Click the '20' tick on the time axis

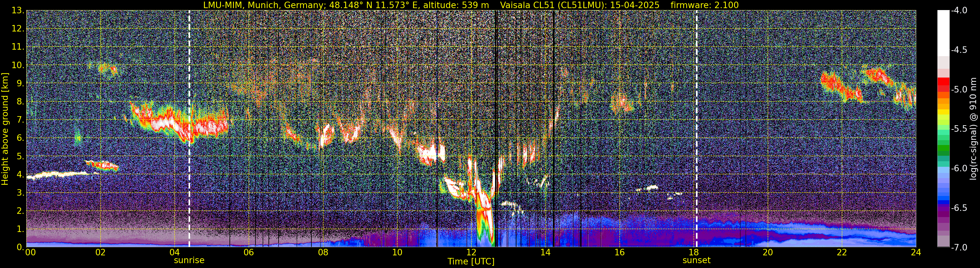[x=768, y=252]
